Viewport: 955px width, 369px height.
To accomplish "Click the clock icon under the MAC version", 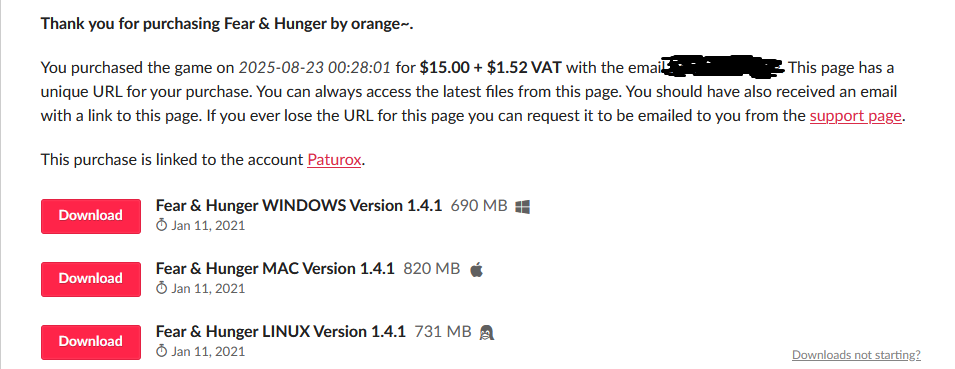I will tap(161, 288).
